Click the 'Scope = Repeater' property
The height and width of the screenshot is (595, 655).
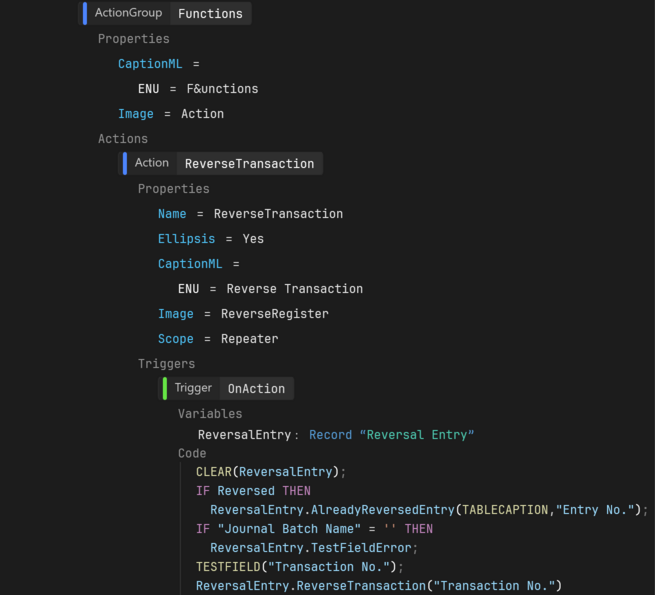pos(218,339)
